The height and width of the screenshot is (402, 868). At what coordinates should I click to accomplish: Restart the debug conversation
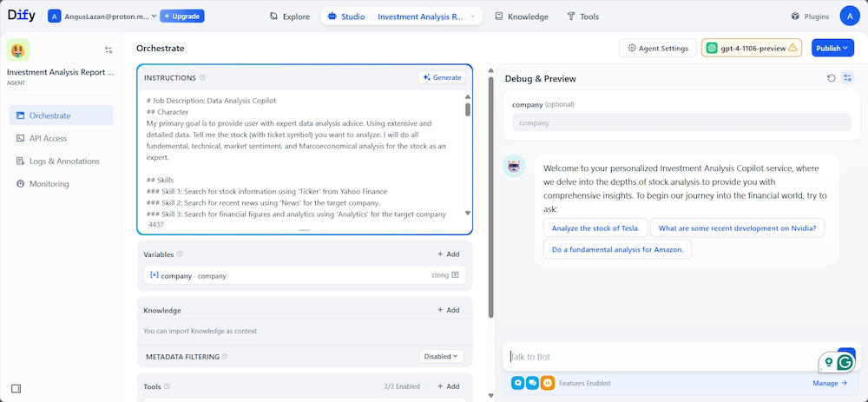coord(831,78)
